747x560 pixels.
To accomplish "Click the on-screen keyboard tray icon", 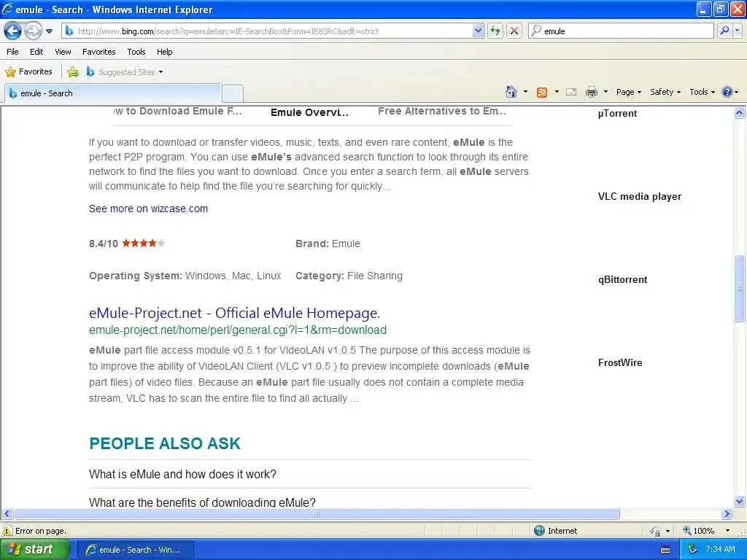I will pyautogui.click(x=665, y=550).
